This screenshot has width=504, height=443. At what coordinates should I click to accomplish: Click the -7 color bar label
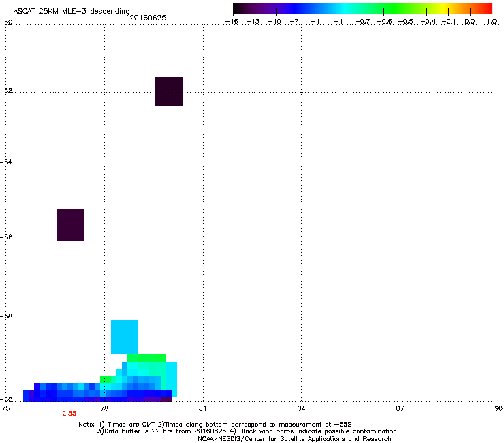(295, 22)
